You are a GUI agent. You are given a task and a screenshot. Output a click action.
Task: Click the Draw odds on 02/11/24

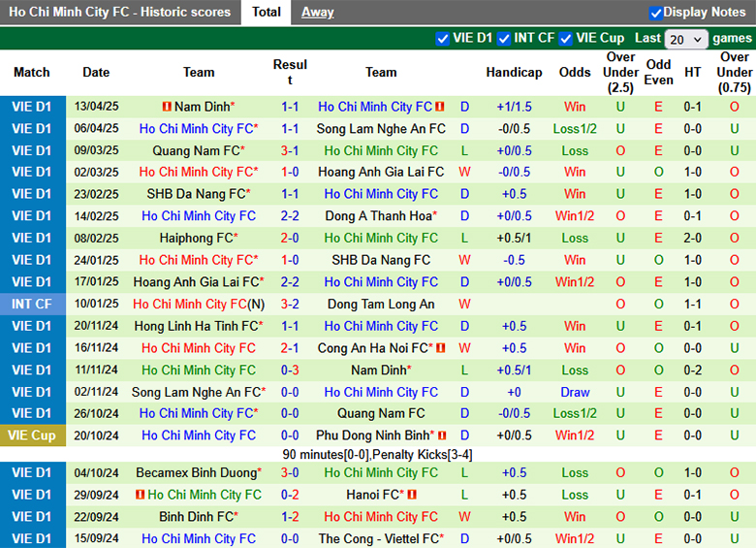coord(575,392)
